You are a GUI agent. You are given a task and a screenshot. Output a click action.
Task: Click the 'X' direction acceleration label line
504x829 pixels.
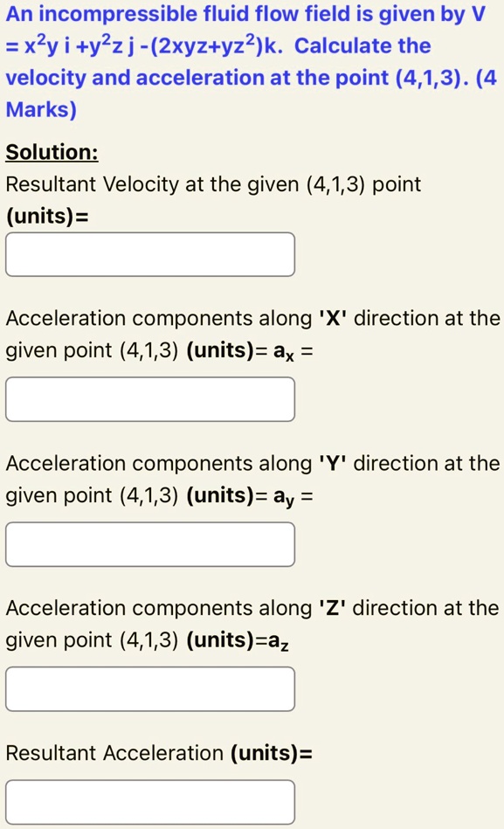[x=253, y=318]
